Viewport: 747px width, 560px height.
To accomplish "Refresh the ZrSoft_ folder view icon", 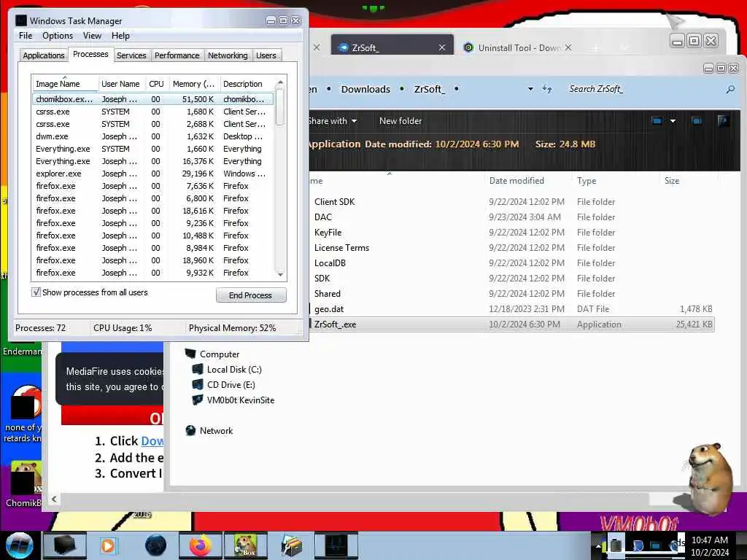I will [547, 89].
